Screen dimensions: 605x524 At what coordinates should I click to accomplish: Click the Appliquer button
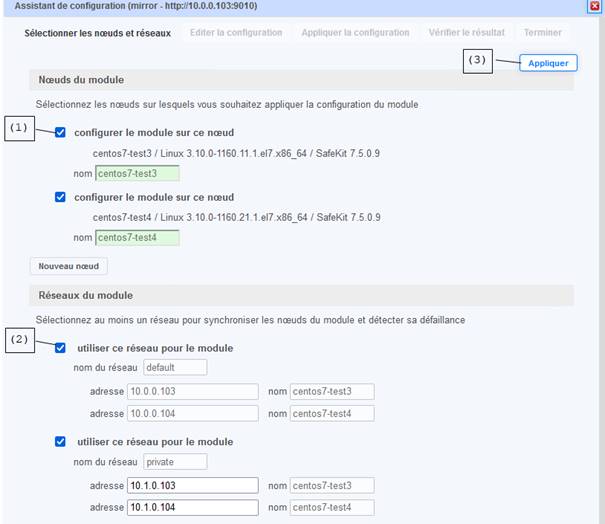pos(547,63)
